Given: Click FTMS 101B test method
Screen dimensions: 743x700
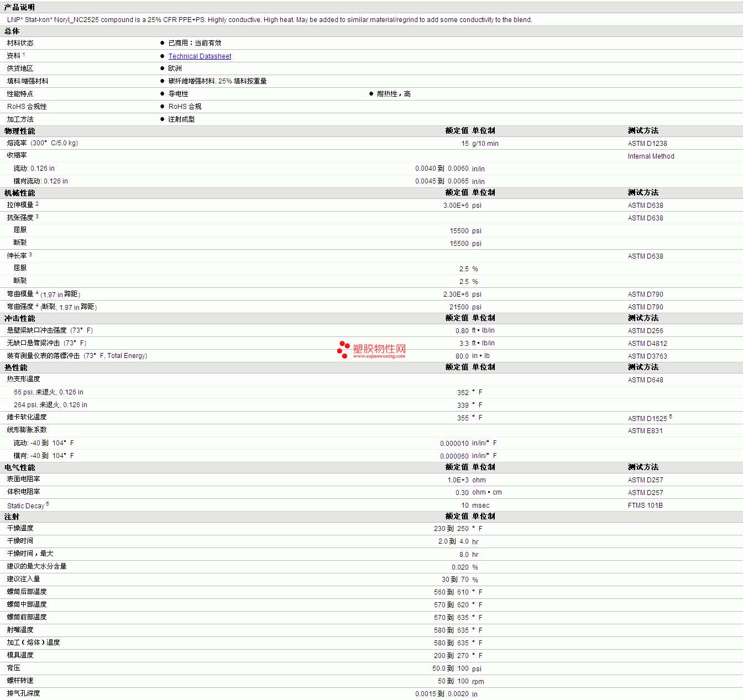Looking at the screenshot, I should (645, 506).
